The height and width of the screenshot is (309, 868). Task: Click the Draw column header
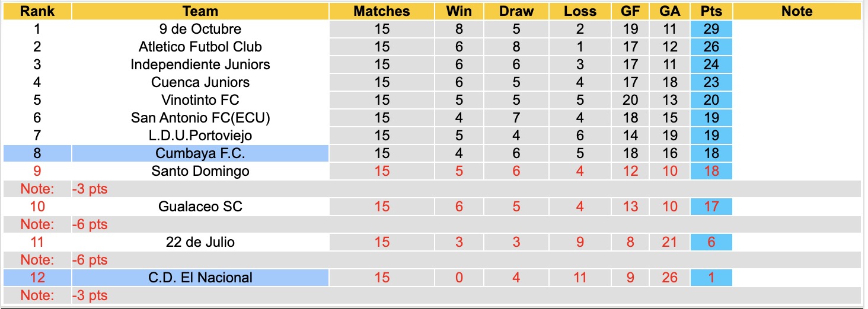coord(516,11)
